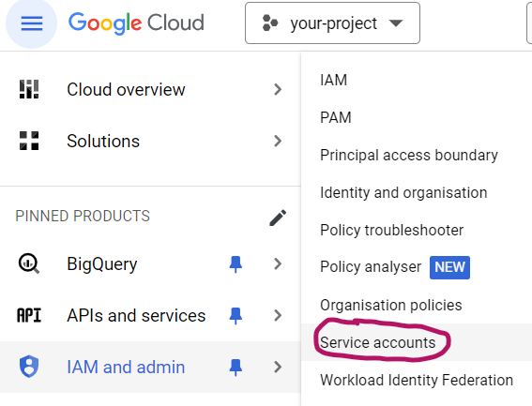Open Cloud overview menu item
Image resolution: width=532 pixels, height=406 pixels.
click(x=150, y=89)
